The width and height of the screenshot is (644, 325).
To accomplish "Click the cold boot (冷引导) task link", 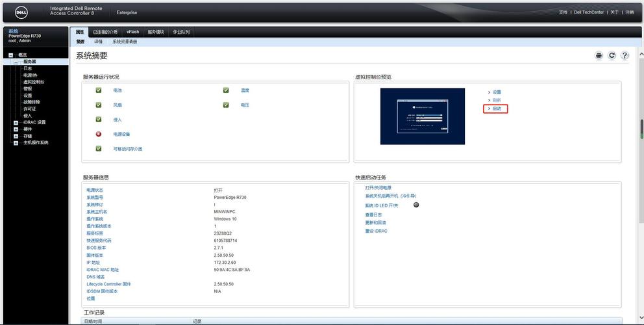I will pyautogui.click(x=391, y=196).
